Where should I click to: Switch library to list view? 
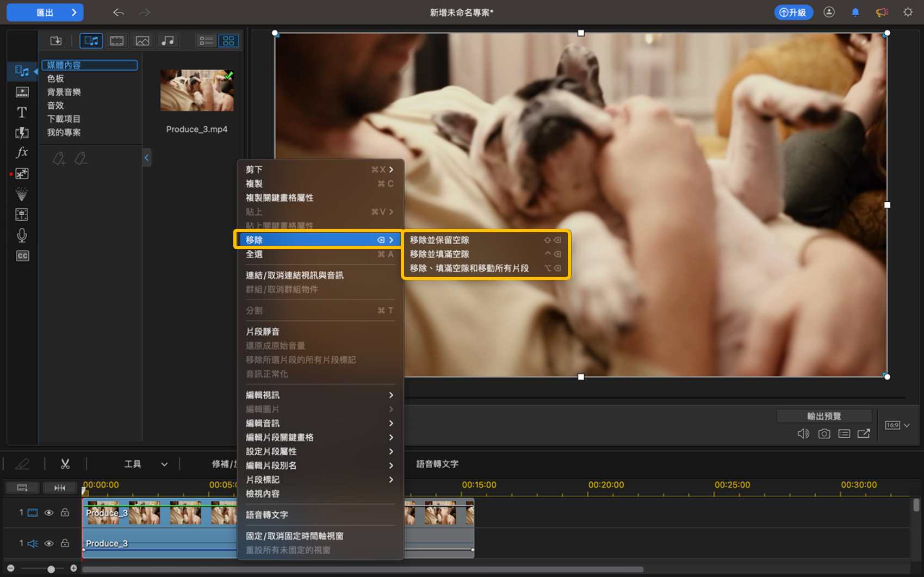pyautogui.click(x=206, y=41)
